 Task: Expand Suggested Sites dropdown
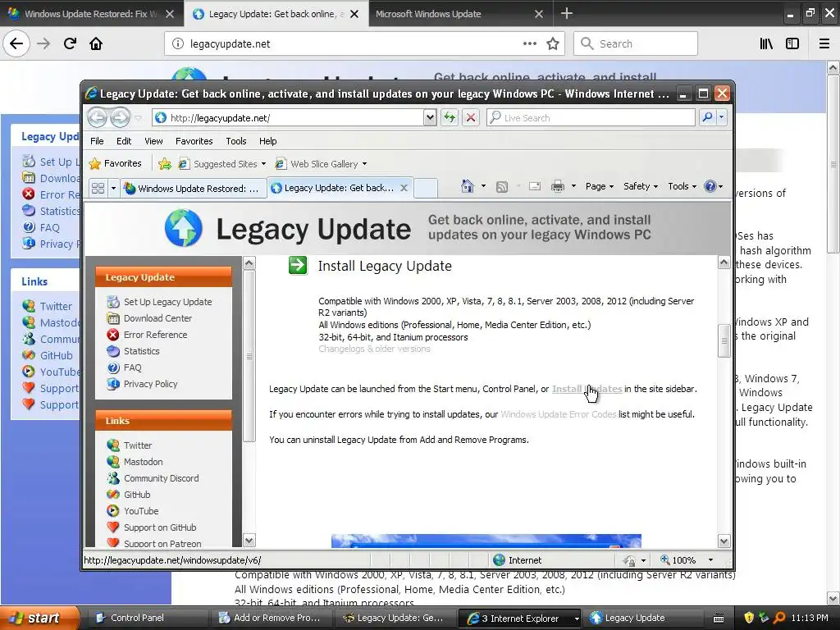click(x=263, y=164)
